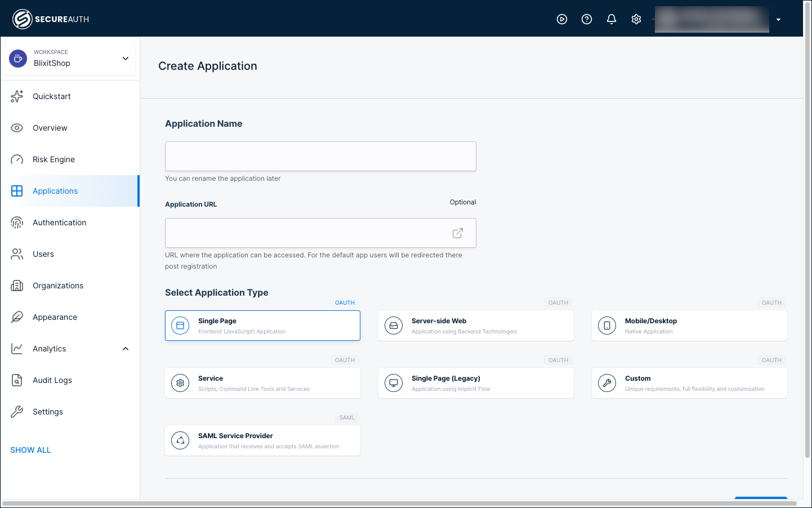Select Server-side Web application type

[476, 326]
